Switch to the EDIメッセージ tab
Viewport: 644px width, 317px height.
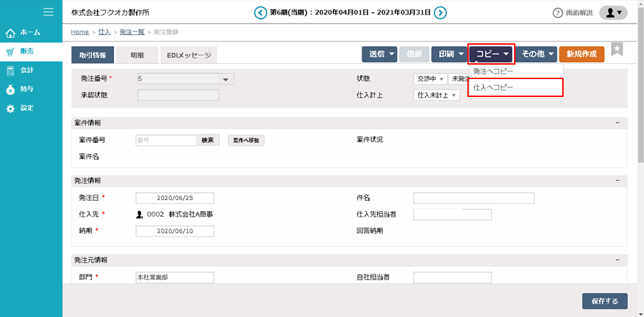point(188,55)
